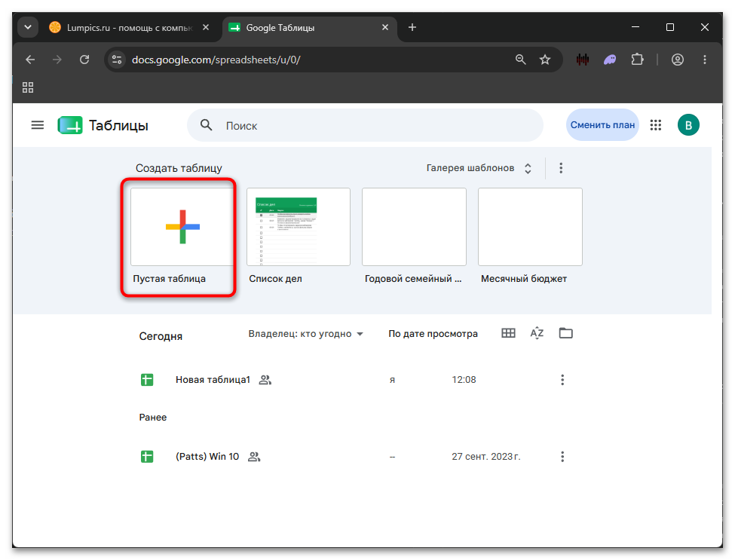
Task: Close the Google Таблицы tab
Action: coord(385,28)
